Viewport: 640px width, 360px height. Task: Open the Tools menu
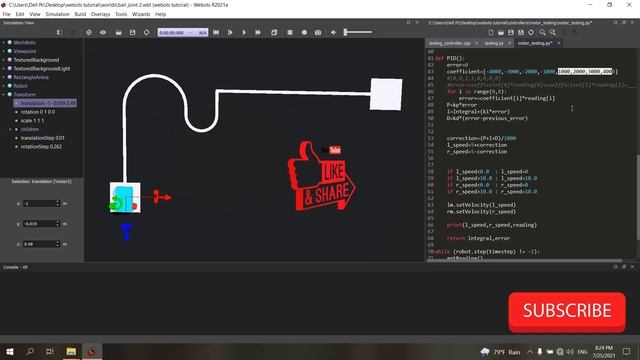(121, 14)
